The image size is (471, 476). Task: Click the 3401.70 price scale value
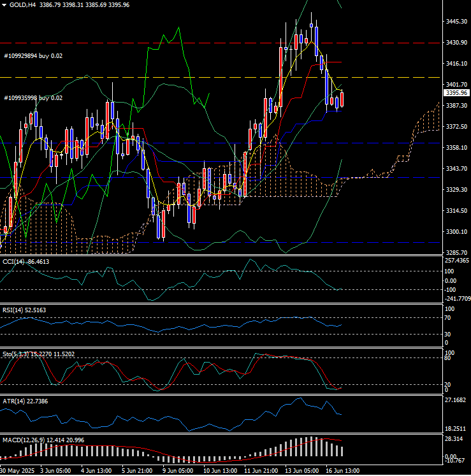[x=456, y=84]
